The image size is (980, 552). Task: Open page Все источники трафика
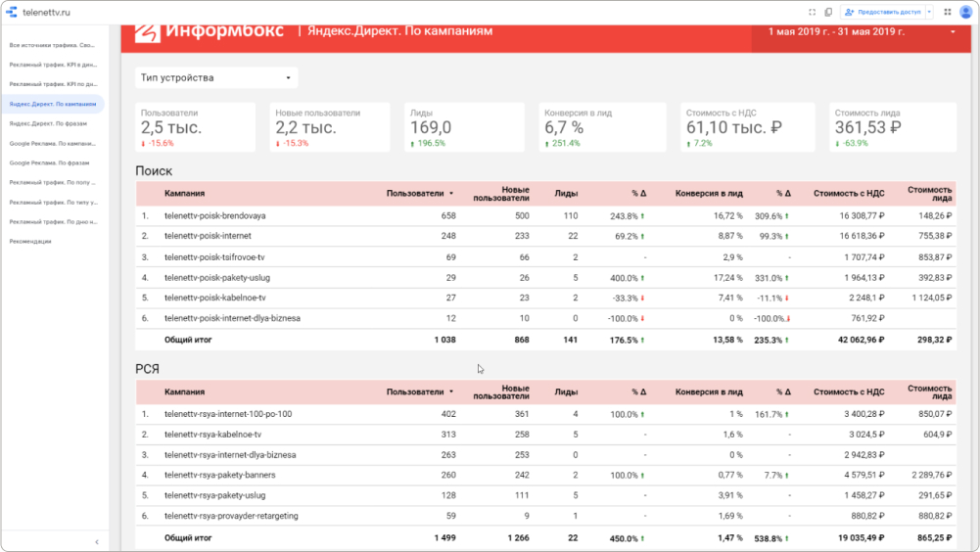tap(53, 45)
